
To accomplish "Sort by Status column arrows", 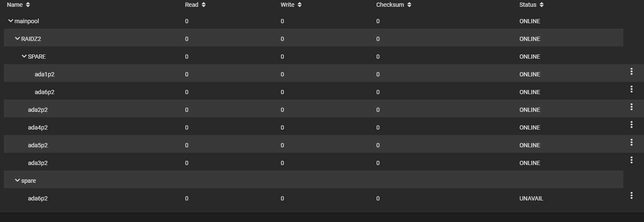I will [x=542, y=5].
